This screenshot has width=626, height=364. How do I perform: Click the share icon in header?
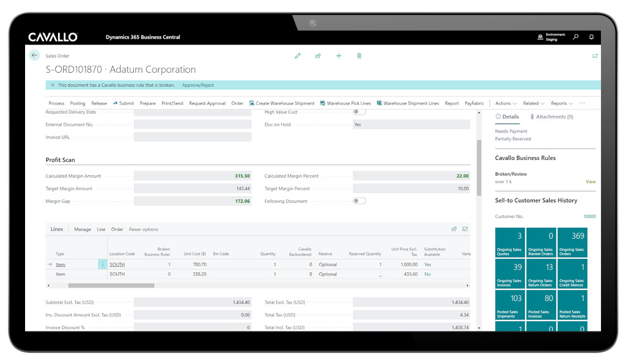pyautogui.click(x=318, y=56)
